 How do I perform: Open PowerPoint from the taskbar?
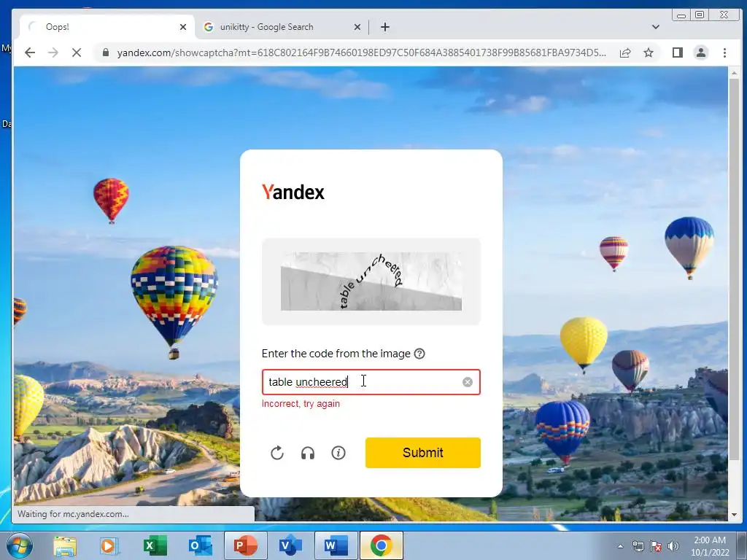point(245,545)
